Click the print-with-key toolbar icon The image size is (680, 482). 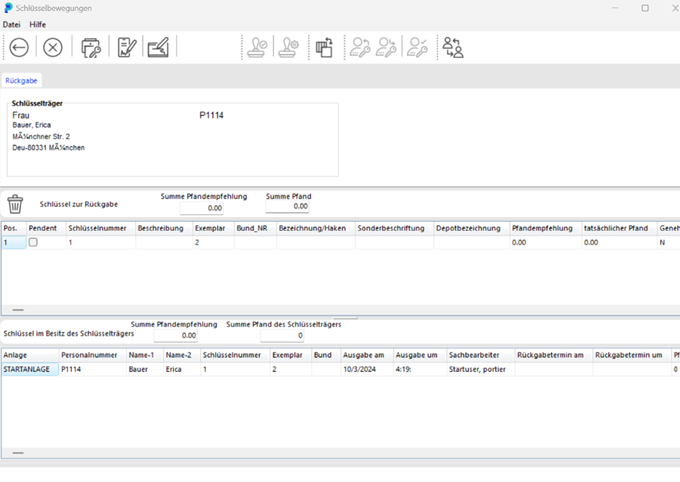[91, 47]
